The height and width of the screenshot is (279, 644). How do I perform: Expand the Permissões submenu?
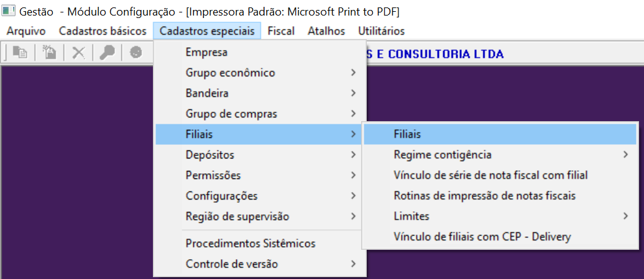pos(213,175)
